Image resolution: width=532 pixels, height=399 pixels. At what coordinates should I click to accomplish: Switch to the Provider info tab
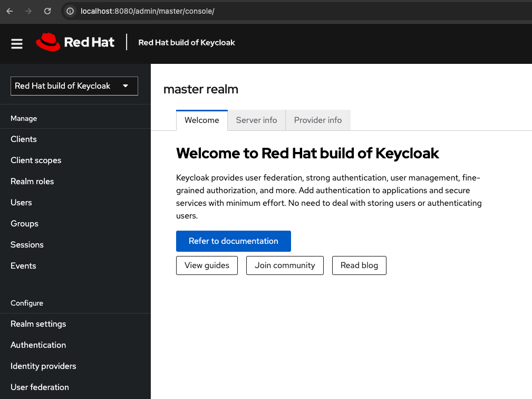[317, 120]
